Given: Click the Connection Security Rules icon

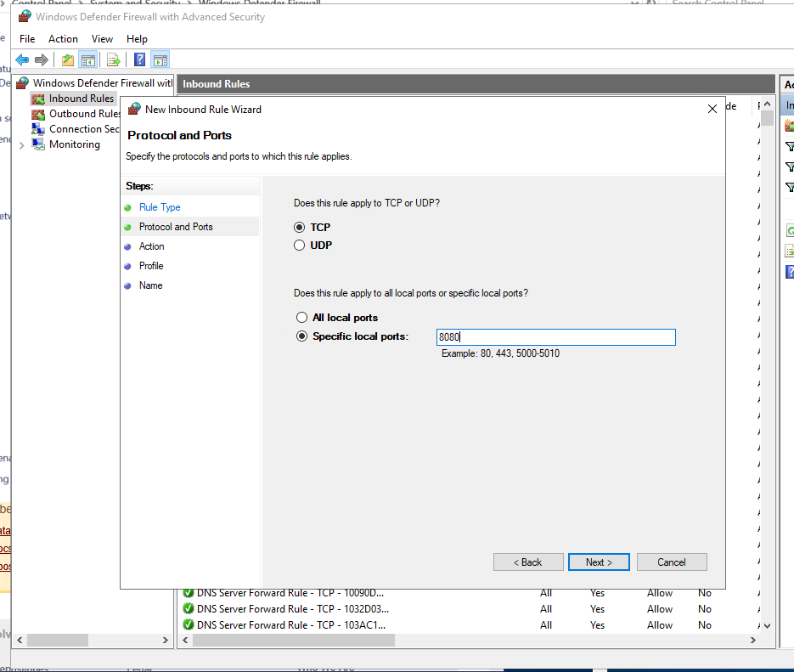Looking at the screenshot, I should (x=38, y=129).
